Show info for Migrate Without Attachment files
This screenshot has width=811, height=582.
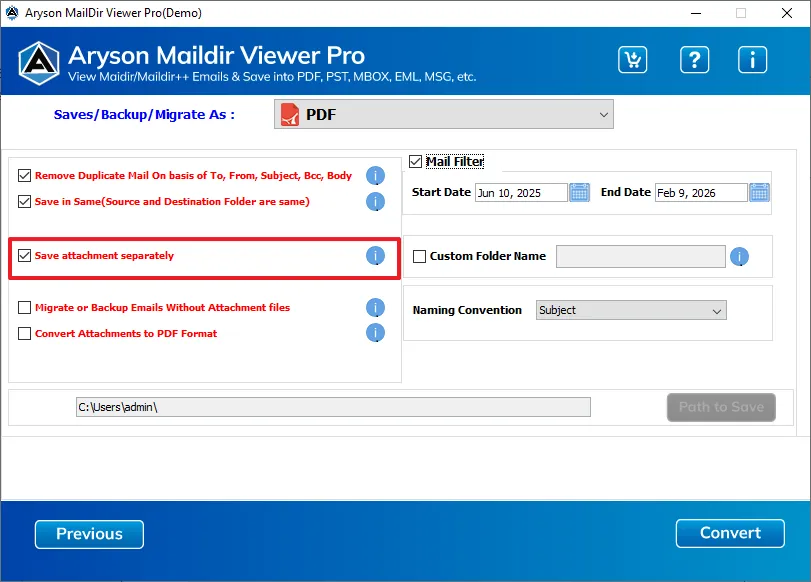(x=375, y=307)
